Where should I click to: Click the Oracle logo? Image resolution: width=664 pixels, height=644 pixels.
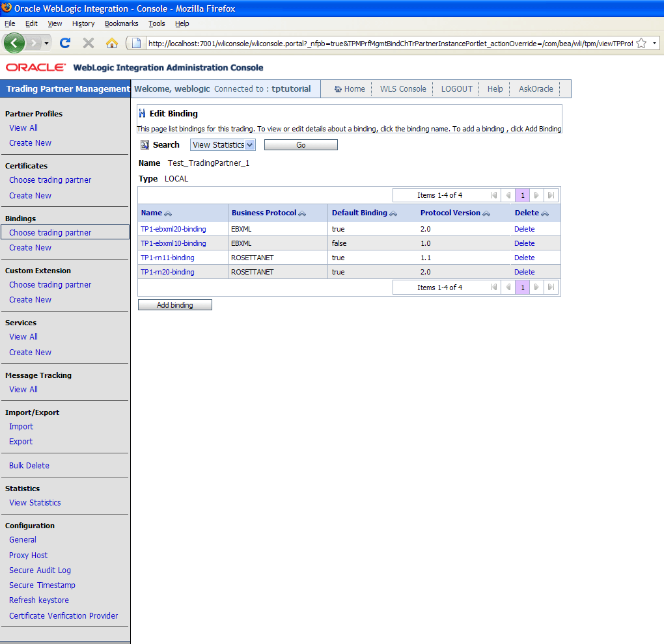36,67
